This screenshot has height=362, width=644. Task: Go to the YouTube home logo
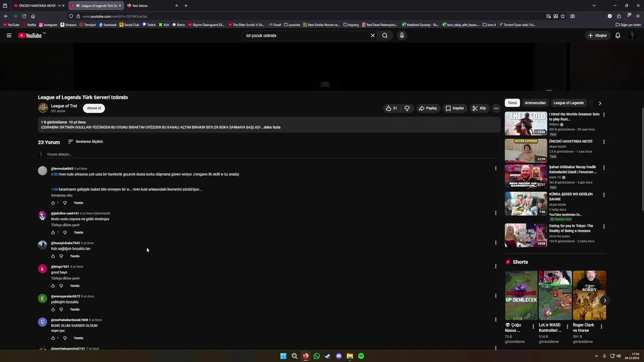[x=30, y=36]
